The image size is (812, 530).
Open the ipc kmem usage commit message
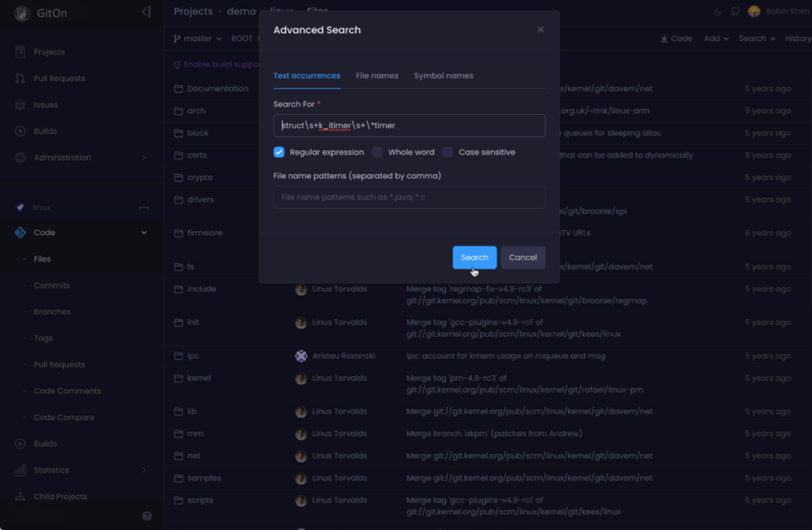pyautogui.click(x=505, y=356)
